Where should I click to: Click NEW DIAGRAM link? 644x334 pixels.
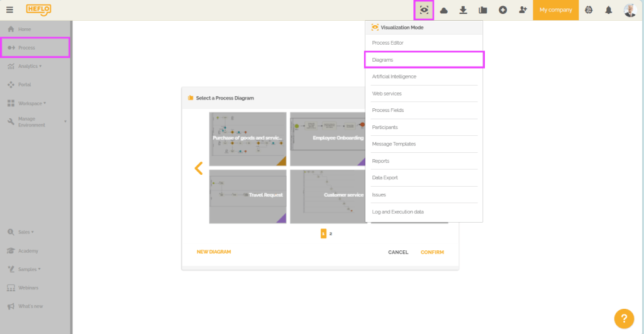click(214, 252)
